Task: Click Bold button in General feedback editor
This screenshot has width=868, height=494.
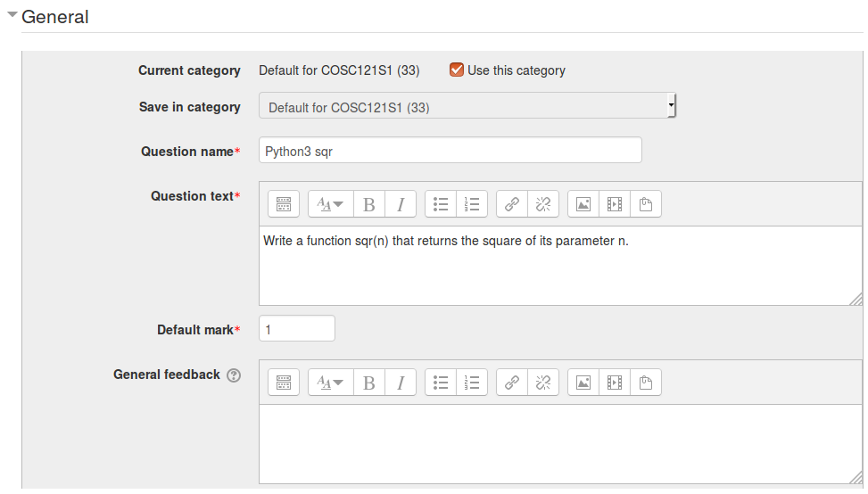Action: pyautogui.click(x=368, y=383)
